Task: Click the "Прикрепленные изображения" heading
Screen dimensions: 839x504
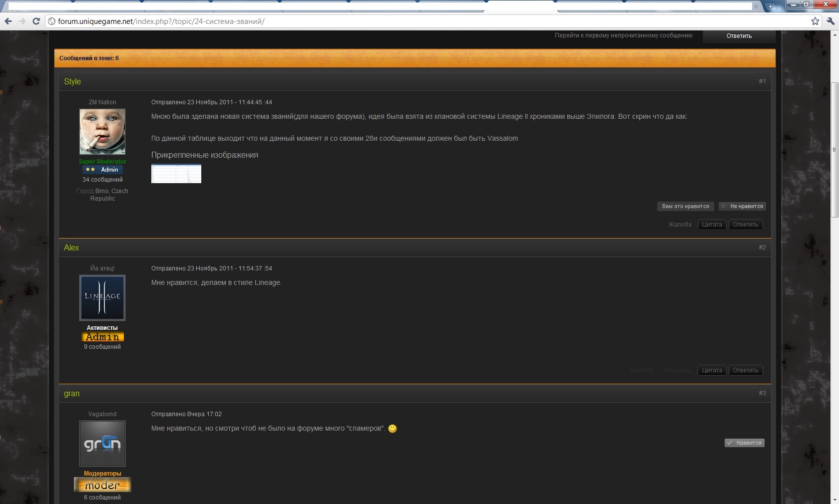Action: pos(205,155)
